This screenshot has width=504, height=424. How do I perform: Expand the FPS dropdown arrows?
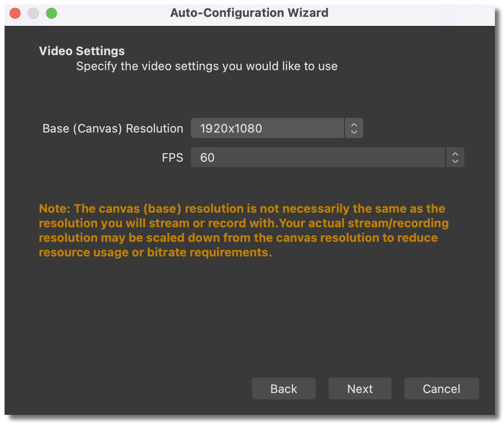point(455,158)
